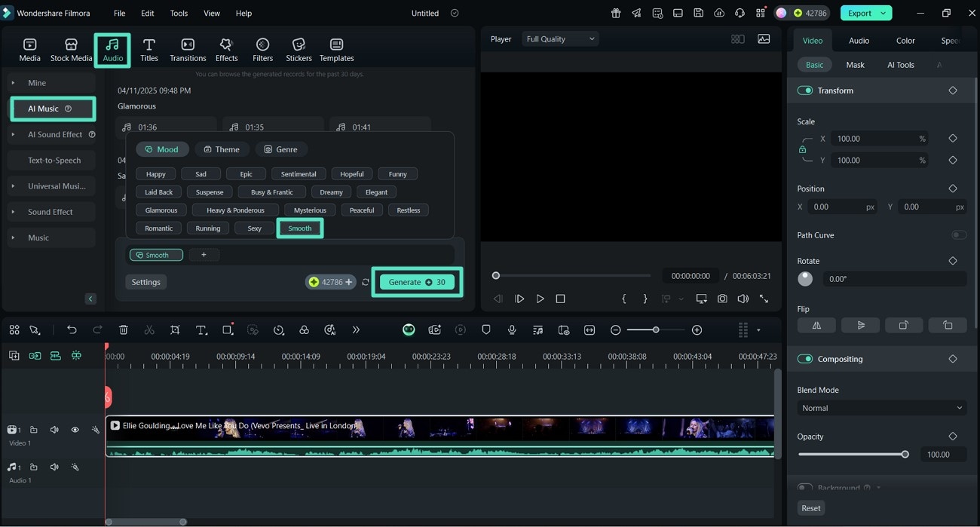Toggle visibility eye of Video 1 track
980x527 pixels.
pyautogui.click(x=75, y=430)
